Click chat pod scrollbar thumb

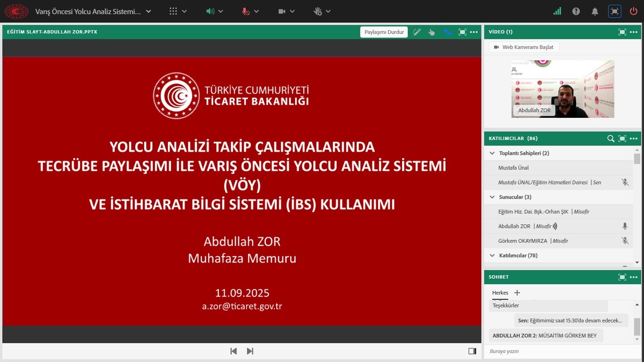637,327
